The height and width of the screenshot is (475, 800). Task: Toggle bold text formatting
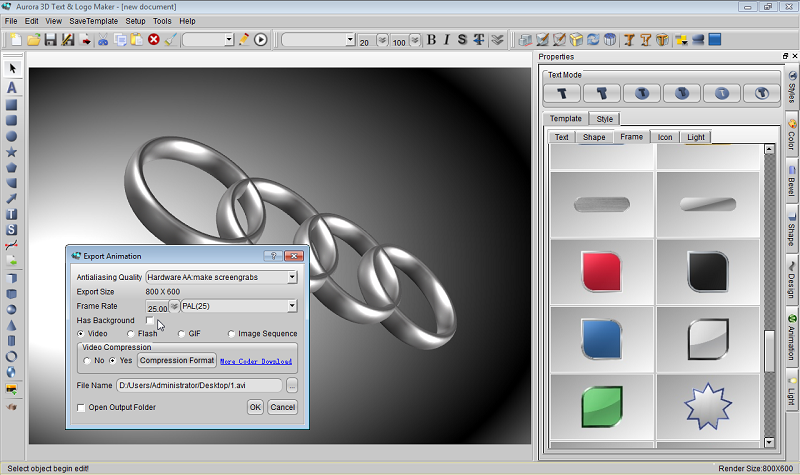coord(432,39)
